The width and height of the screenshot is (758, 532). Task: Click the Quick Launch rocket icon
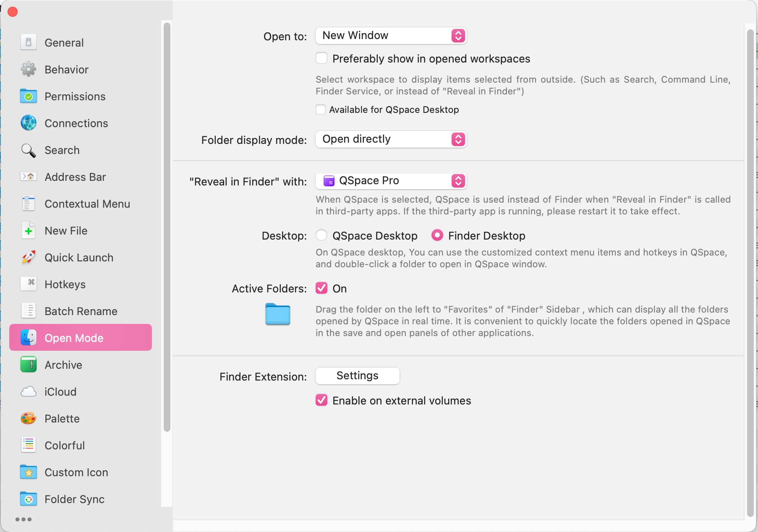tap(29, 258)
